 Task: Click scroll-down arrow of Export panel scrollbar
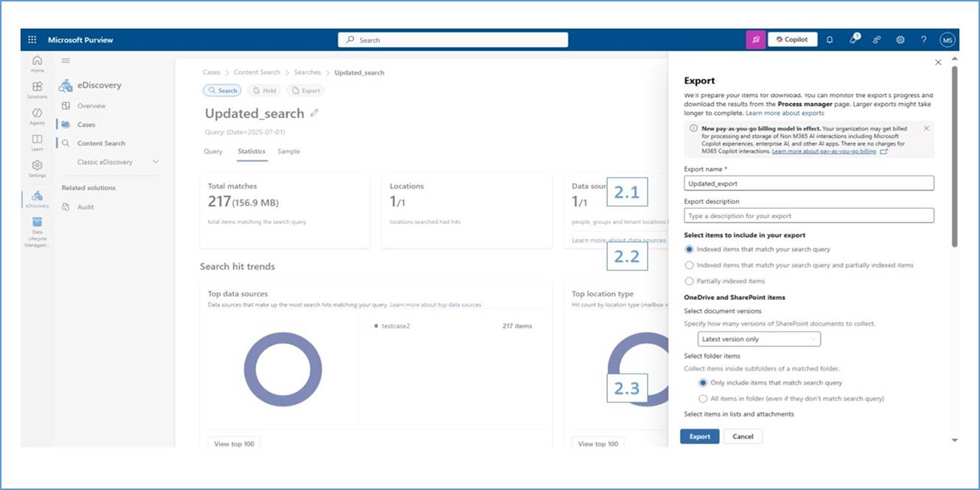click(x=955, y=440)
